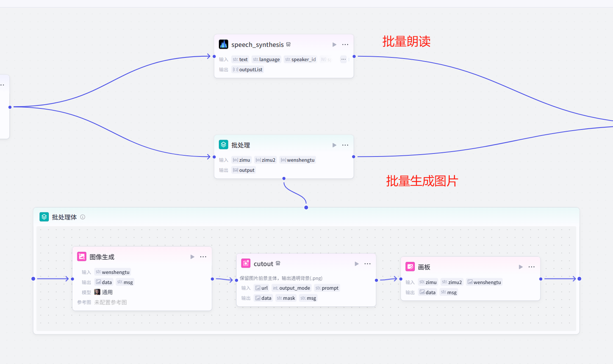This screenshot has width=613, height=364.
Task: Click the pink icon of the 图像生成 node
Action: tap(82, 257)
